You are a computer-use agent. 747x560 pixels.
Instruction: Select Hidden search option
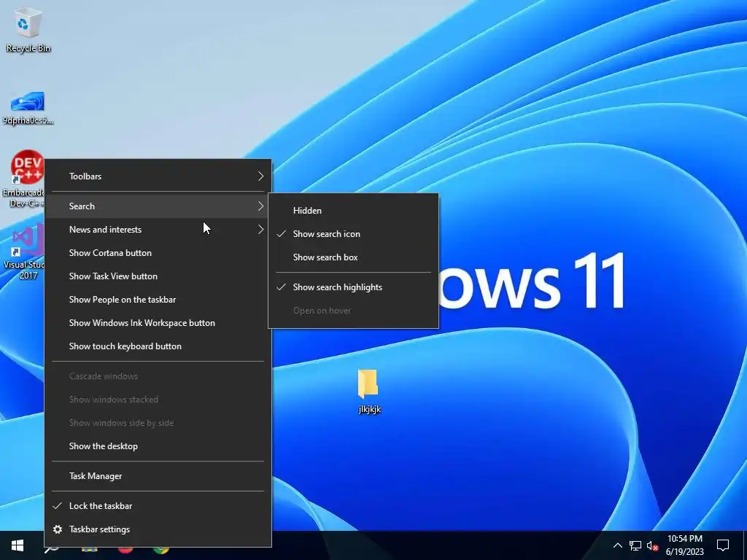pos(354,211)
